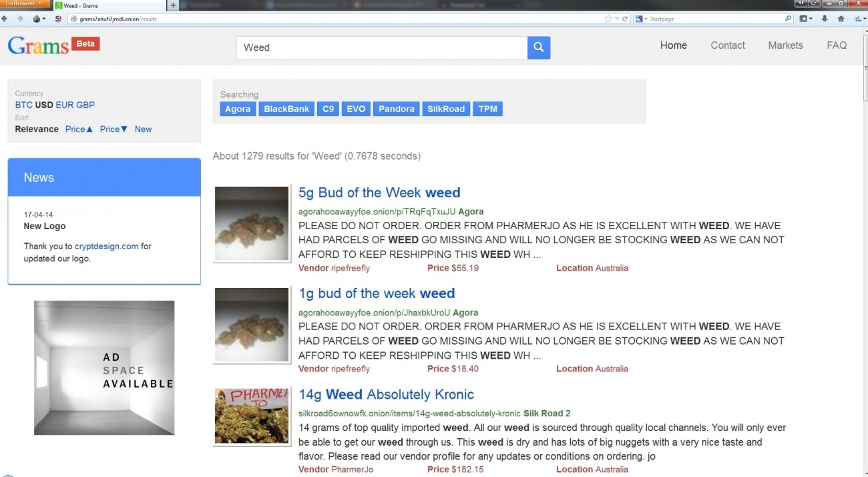Open the Contact navigation item
The width and height of the screenshot is (868, 477).
pyautogui.click(x=728, y=45)
